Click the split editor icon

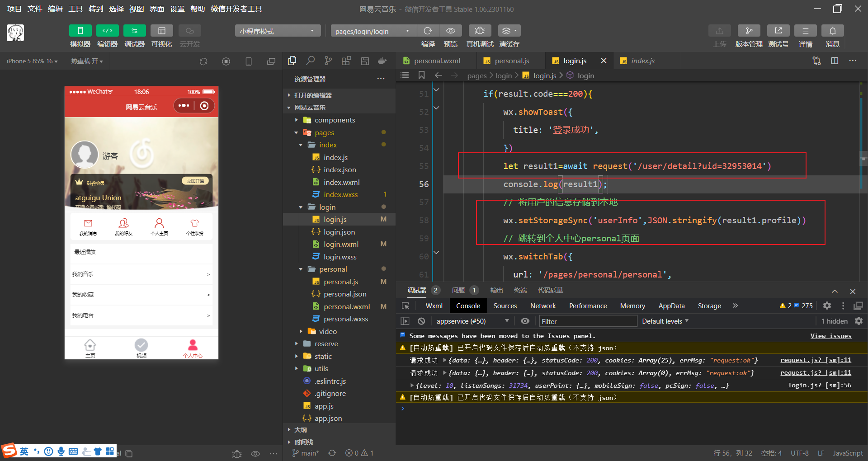pos(835,61)
